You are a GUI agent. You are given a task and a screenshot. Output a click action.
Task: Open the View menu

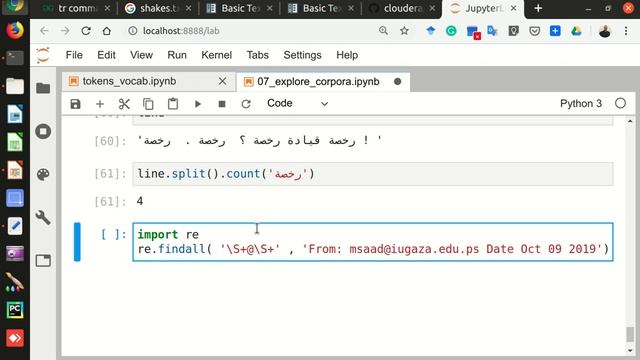141,55
